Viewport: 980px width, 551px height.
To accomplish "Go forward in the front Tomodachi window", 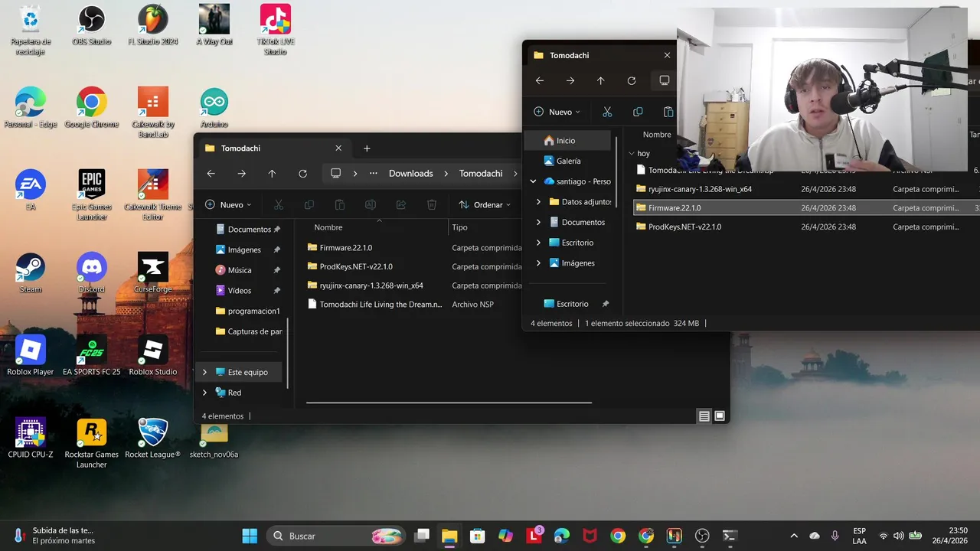I will click(242, 174).
